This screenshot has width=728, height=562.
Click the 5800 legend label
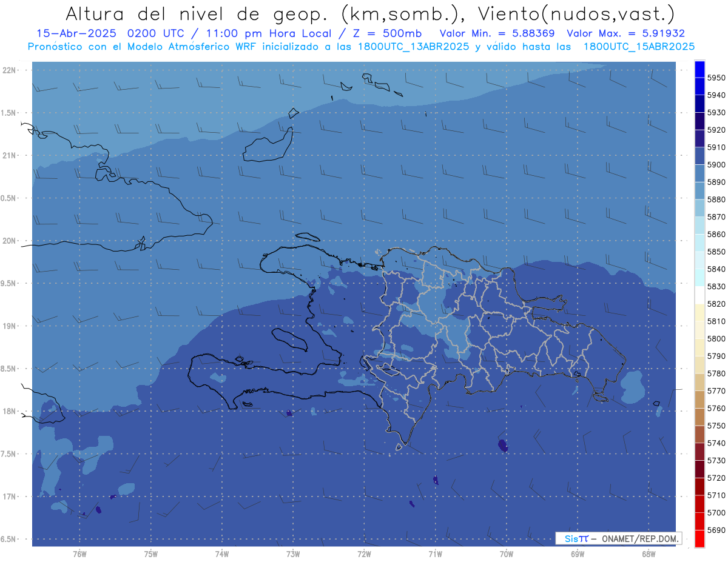716,338
